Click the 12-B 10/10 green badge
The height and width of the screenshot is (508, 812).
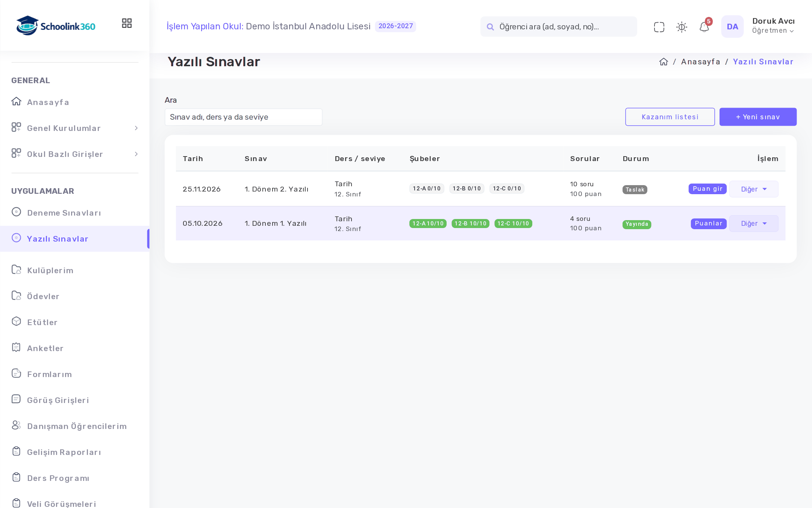[470, 224]
